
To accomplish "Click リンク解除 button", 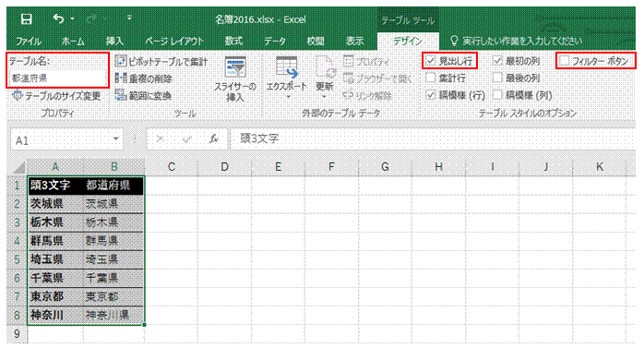I will pyautogui.click(x=368, y=96).
